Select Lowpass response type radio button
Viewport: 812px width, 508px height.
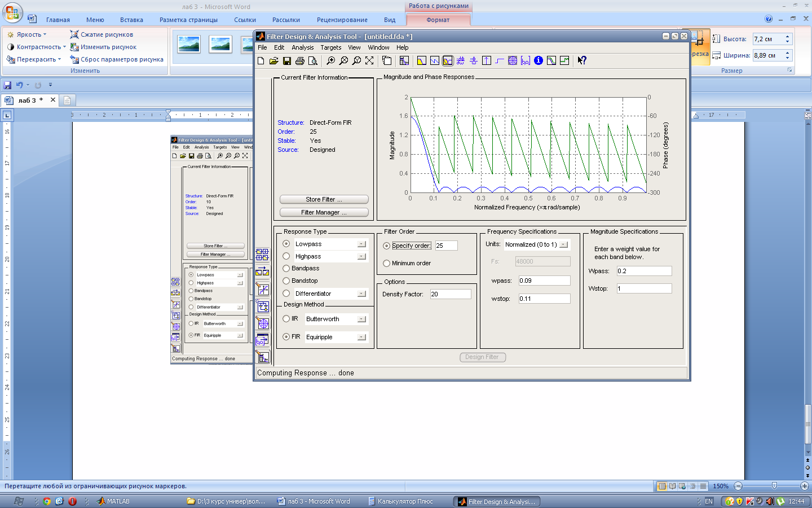point(286,244)
